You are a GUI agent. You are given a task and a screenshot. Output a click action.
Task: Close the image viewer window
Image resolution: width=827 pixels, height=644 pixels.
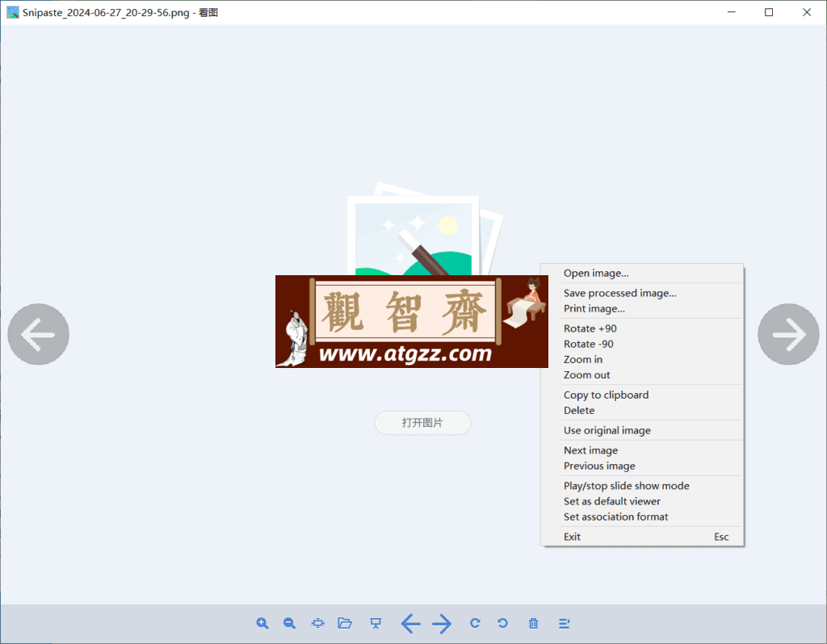coord(807,12)
